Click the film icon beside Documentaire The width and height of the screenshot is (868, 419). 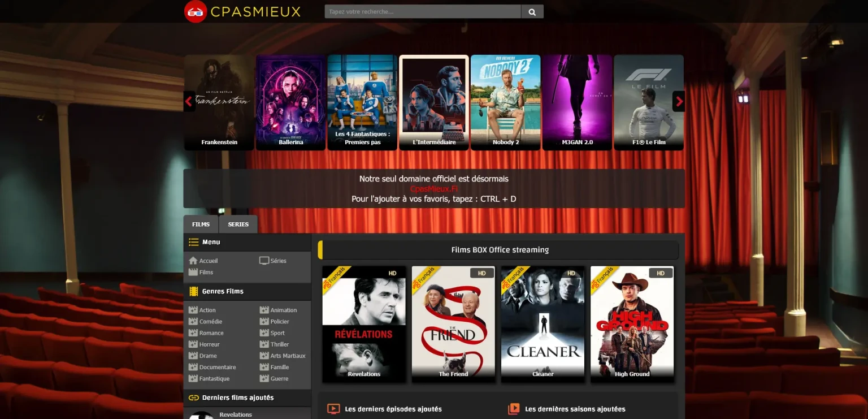click(x=193, y=367)
